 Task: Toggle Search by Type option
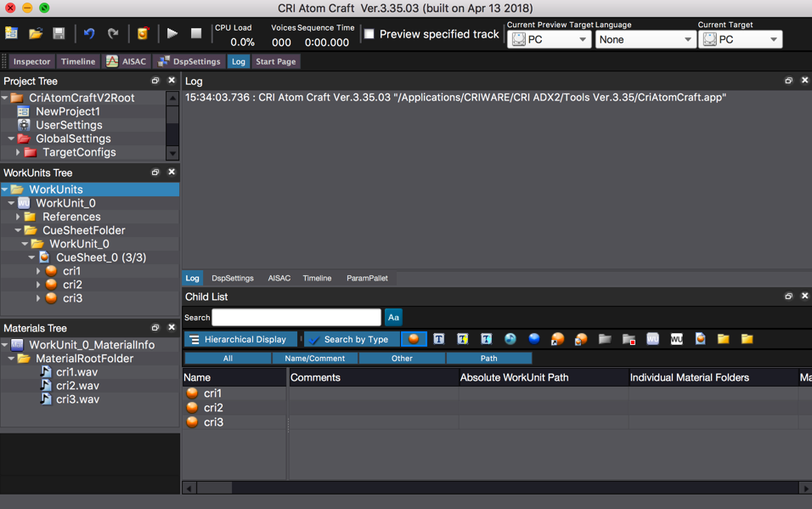click(352, 339)
